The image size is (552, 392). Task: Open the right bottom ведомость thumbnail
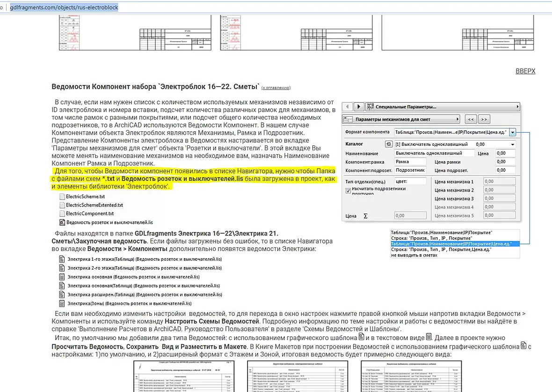tap(411, 376)
